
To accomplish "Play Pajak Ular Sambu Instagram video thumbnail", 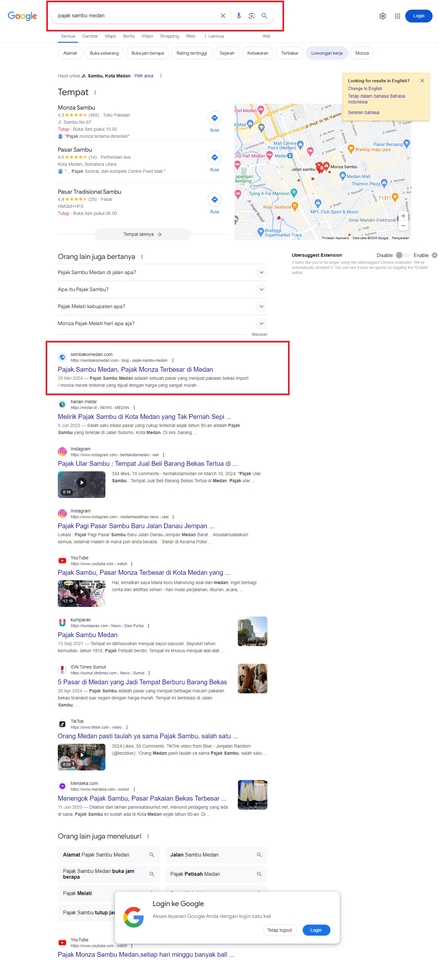I will (x=81, y=484).
